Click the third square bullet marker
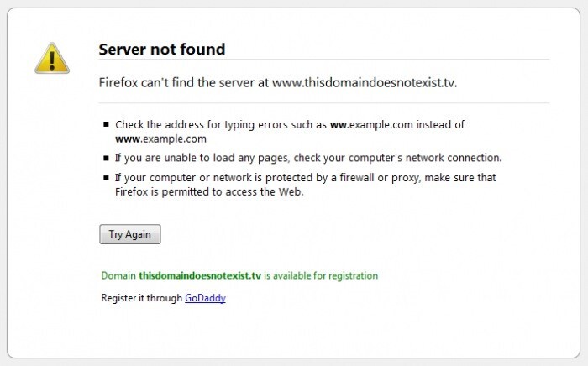The height and width of the screenshot is (366, 588). (x=105, y=178)
